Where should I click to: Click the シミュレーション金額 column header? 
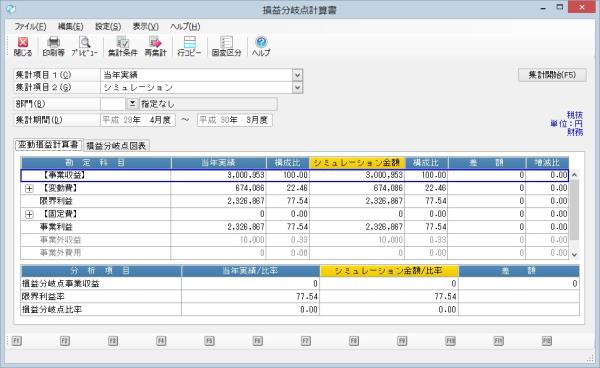(x=357, y=163)
